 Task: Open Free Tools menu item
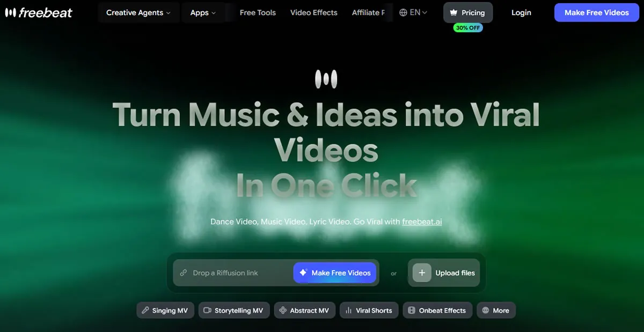(258, 12)
